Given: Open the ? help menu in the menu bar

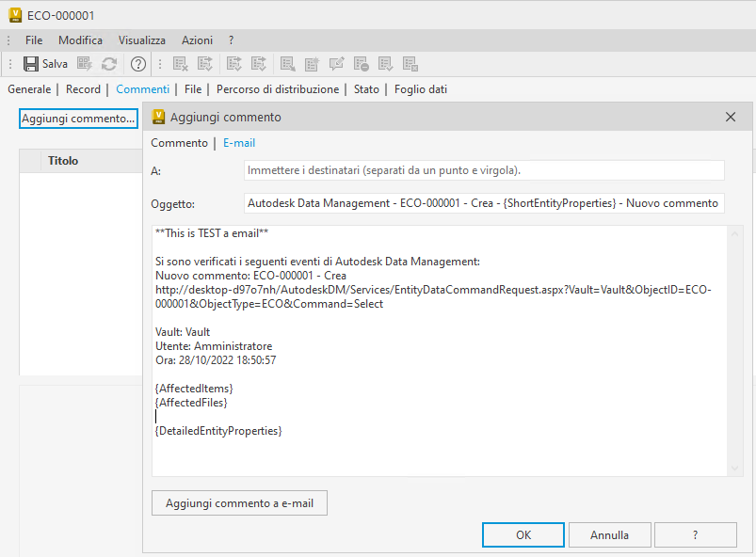Looking at the screenshot, I should pos(231,40).
